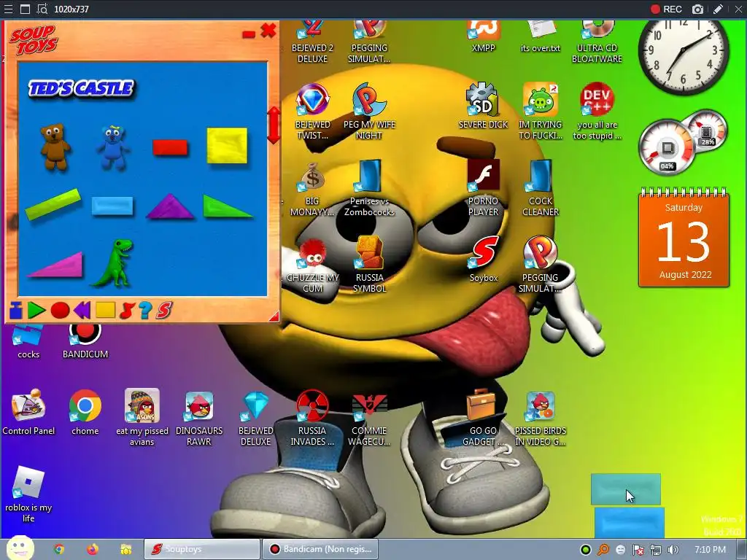Open the Bandicam hamburger menu

(x=8, y=9)
